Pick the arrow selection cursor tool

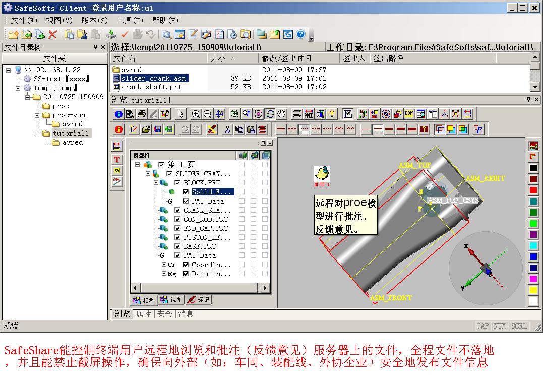point(180,114)
